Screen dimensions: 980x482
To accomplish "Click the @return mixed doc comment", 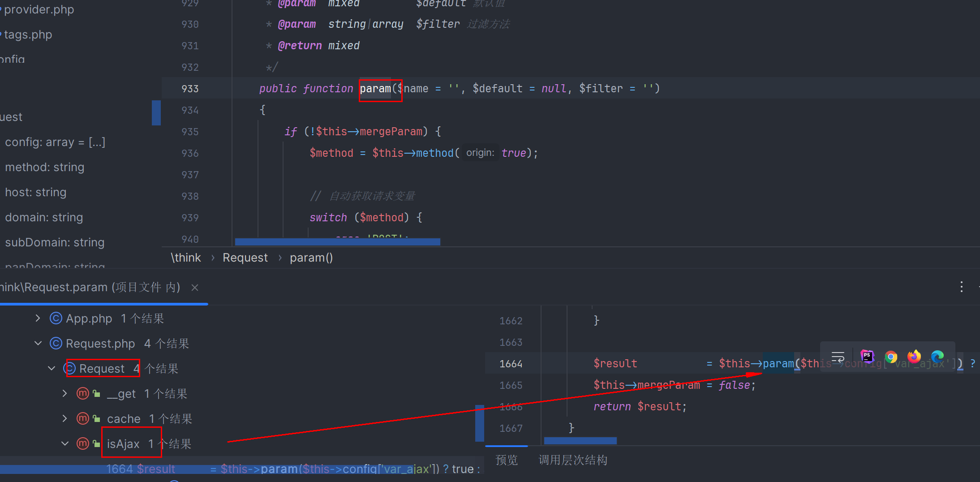I will (318, 46).
